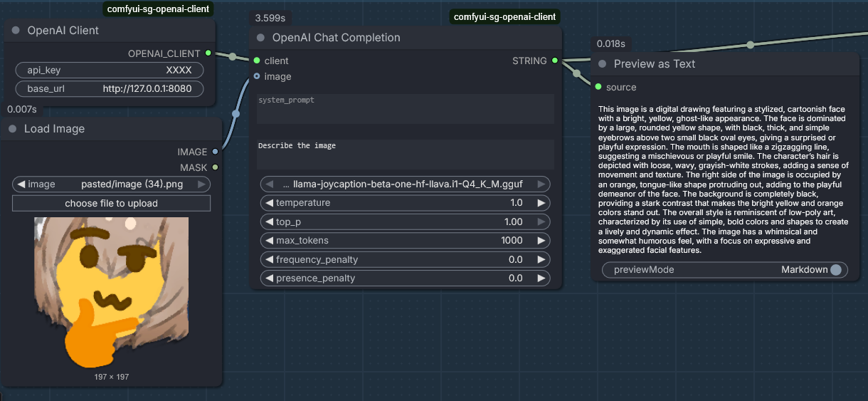
Task: Click the 3.599s execution time label
Action: click(x=270, y=17)
